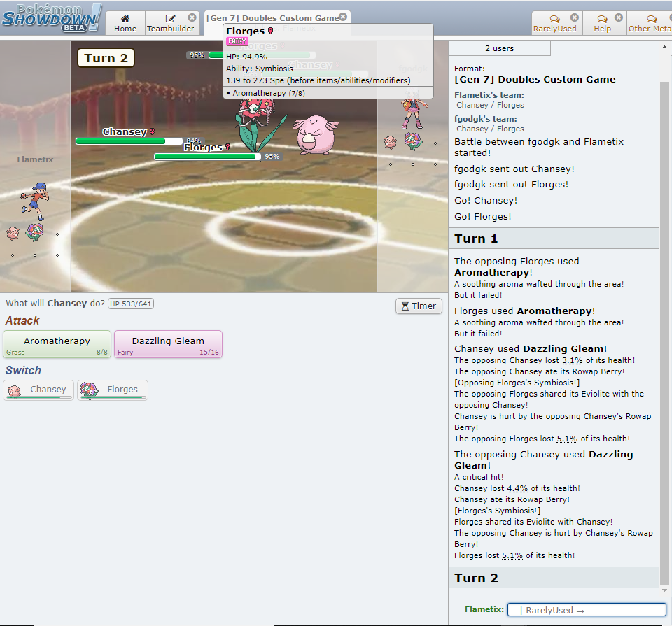672x626 pixels.
Task: Select the Gen 7 Doubles Custom Game tab
Action: (272, 18)
